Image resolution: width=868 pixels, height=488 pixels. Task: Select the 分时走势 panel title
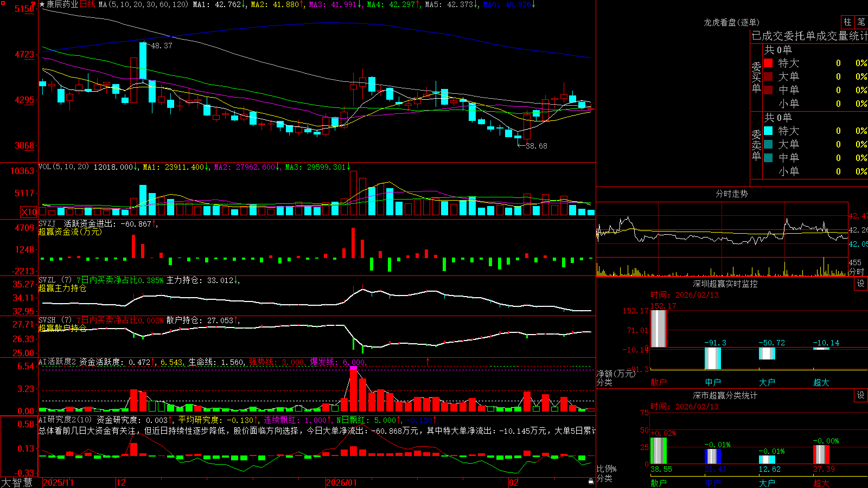coord(731,194)
